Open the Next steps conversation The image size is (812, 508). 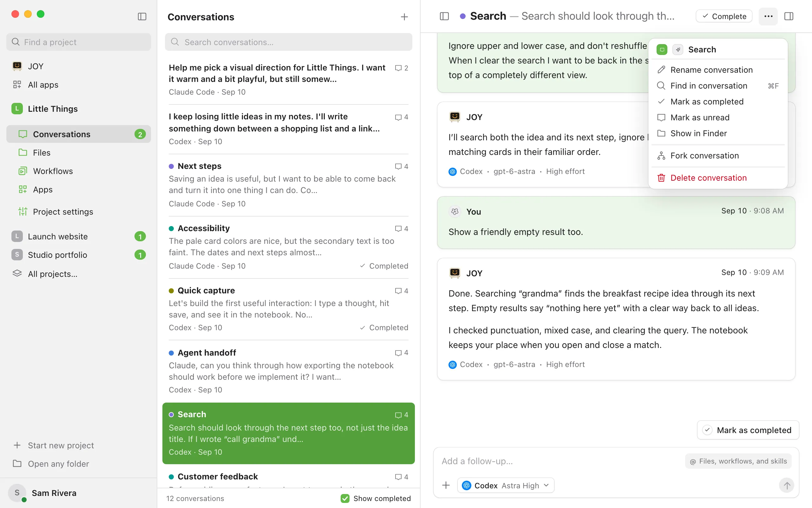tap(288, 185)
